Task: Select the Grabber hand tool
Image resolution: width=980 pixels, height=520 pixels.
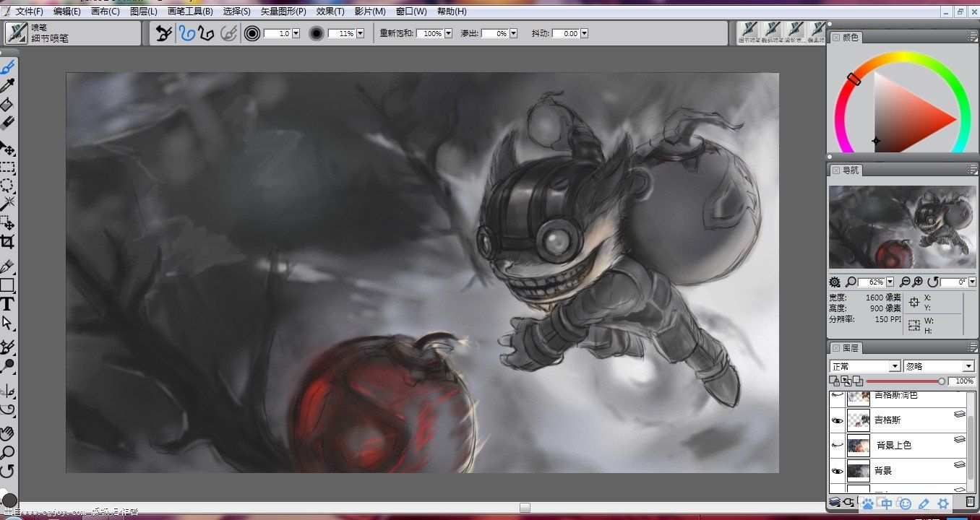Action: pos(8,433)
